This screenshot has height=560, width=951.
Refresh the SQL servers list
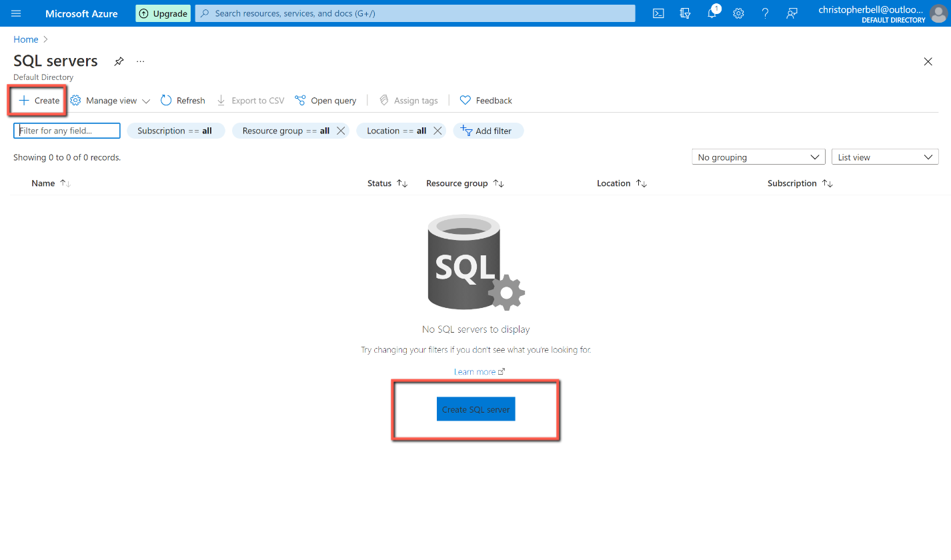click(182, 100)
